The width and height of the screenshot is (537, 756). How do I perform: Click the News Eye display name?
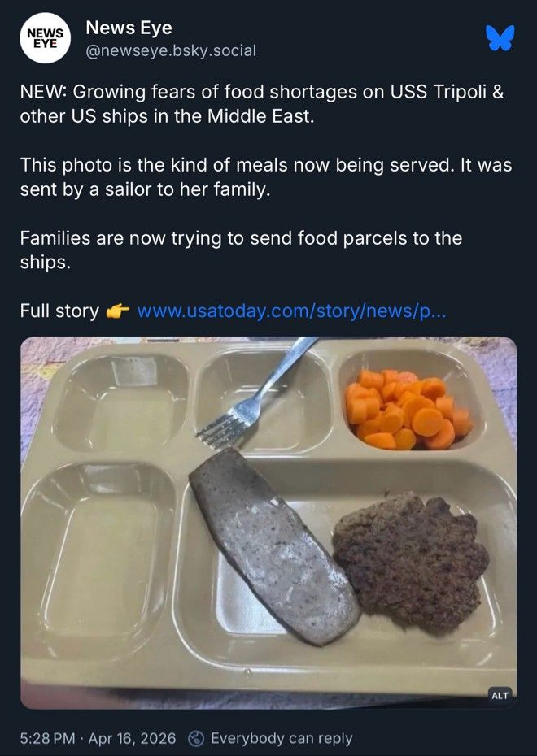(129, 28)
